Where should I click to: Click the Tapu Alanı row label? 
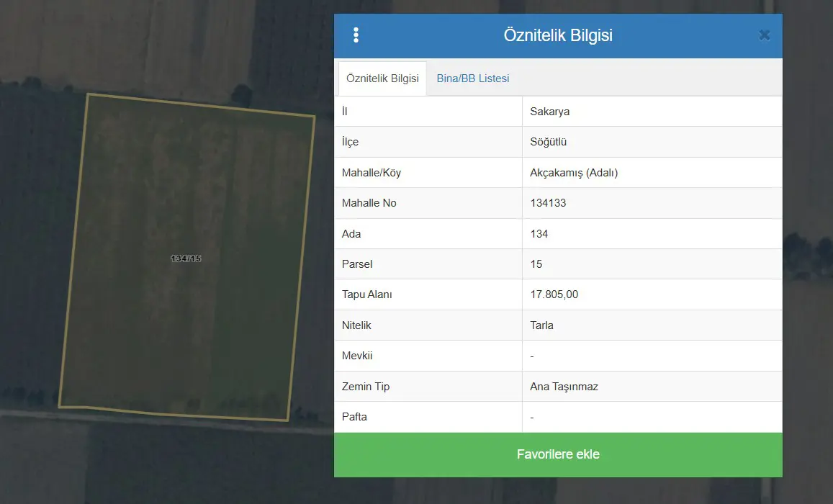point(367,294)
